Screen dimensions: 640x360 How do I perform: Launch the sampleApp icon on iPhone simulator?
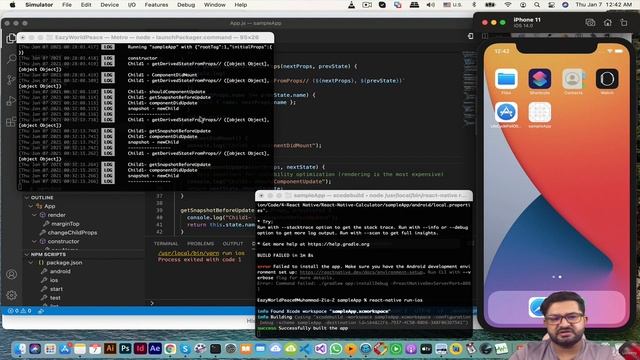pos(540,112)
